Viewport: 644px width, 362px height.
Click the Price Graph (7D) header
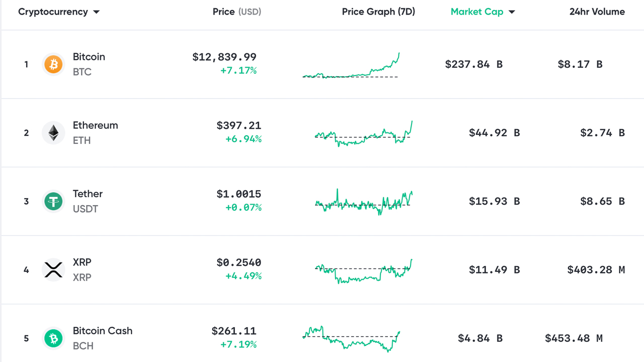(378, 12)
